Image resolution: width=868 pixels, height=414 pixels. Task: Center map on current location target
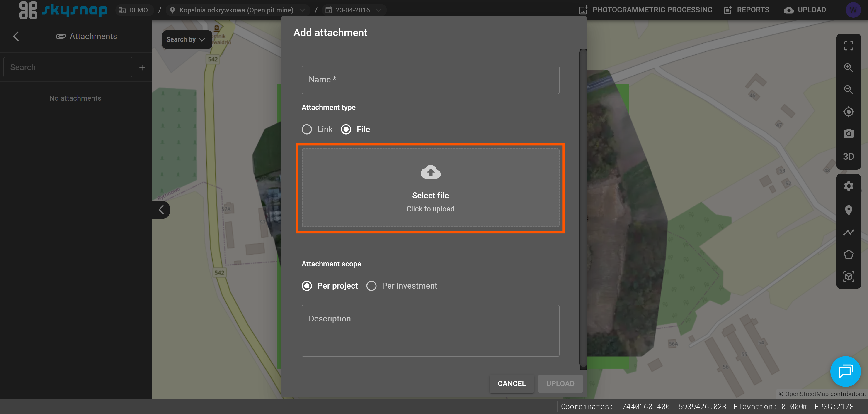(848, 112)
